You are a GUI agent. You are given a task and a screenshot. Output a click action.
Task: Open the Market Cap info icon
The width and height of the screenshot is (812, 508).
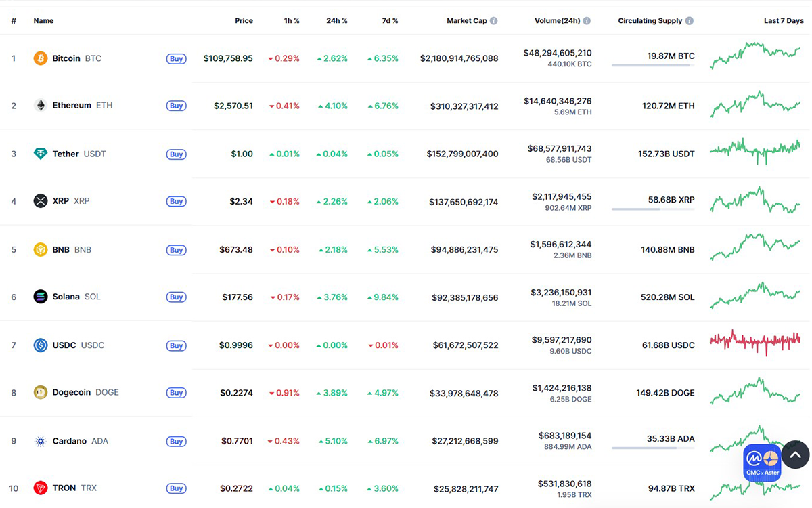pyautogui.click(x=494, y=21)
